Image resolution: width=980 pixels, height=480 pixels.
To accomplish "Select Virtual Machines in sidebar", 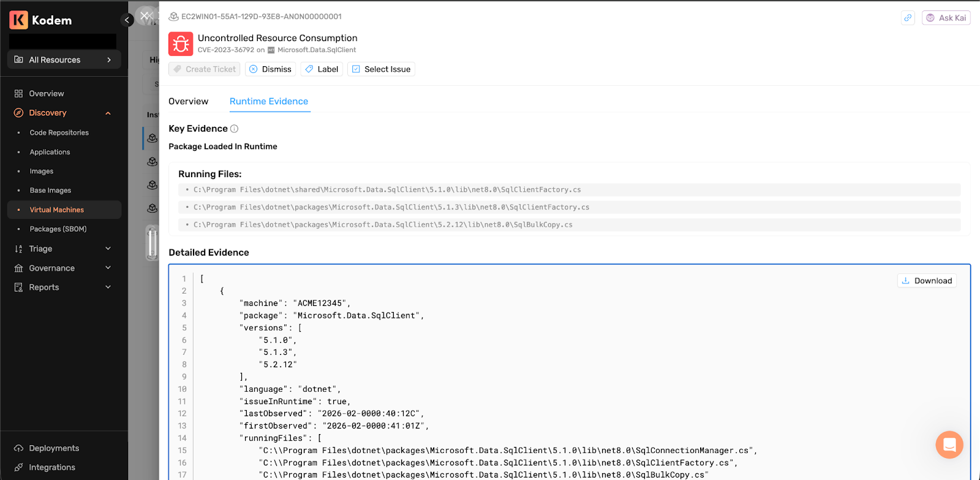I will [64, 210].
